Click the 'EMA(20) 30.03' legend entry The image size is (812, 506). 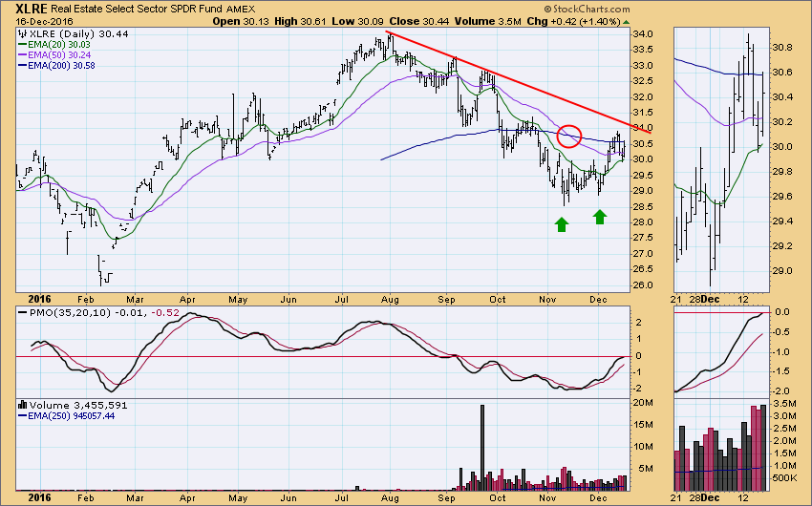(59, 45)
